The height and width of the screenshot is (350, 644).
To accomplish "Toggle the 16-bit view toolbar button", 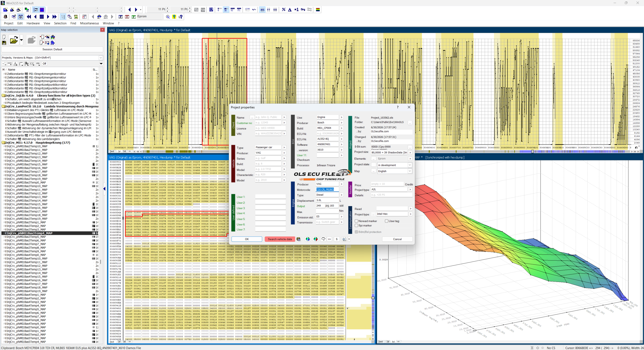I will click(x=226, y=10).
